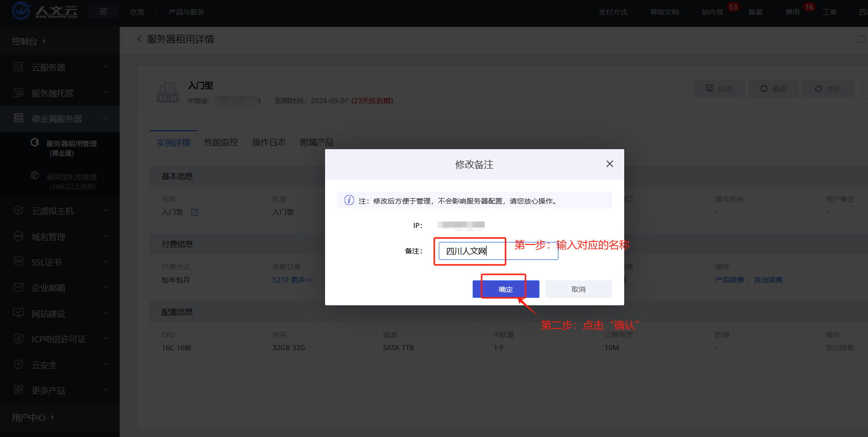Image resolution: width=868 pixels, height=437 pixels.
Task: Click the 人文云 logo
Action: 45,10
